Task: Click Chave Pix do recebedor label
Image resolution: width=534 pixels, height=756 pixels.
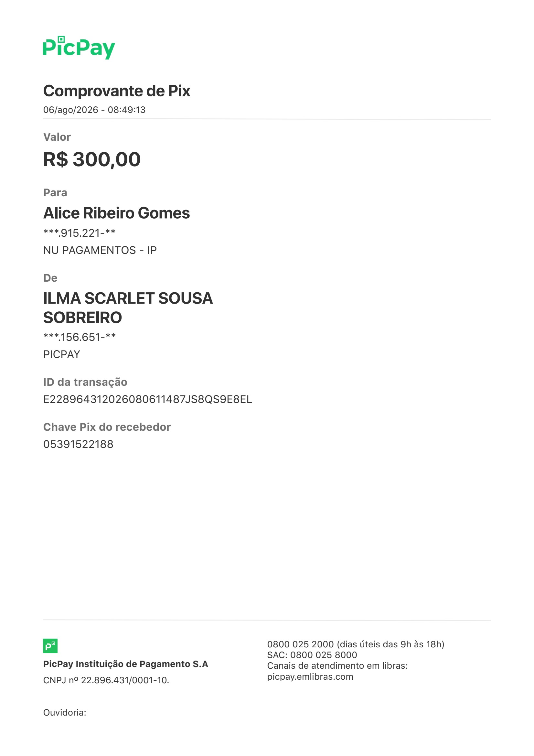Action: 107,427
